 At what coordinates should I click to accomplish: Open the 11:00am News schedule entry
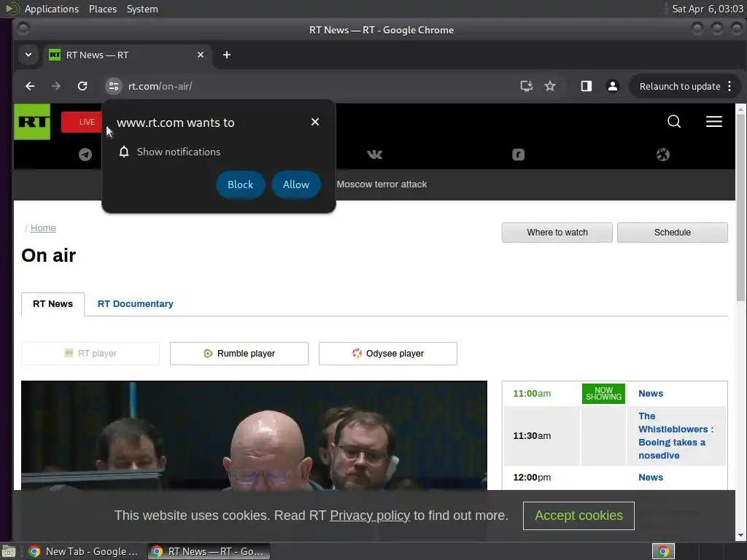click(651, 393)
